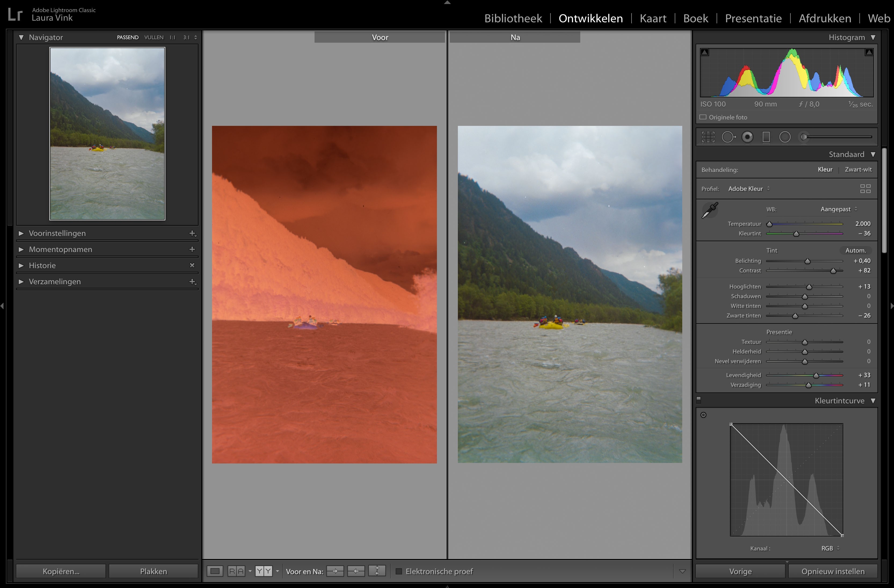Open the Kaart module

653,18
